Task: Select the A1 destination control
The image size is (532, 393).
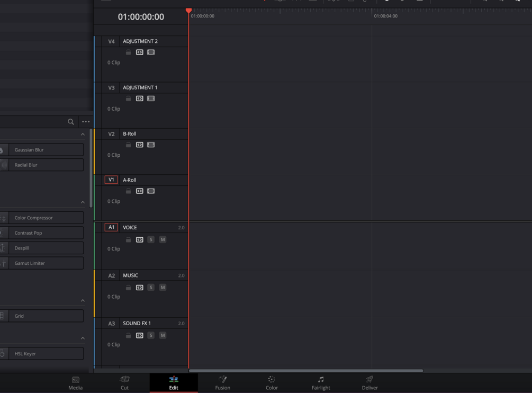Action: [x=111, y=227]
